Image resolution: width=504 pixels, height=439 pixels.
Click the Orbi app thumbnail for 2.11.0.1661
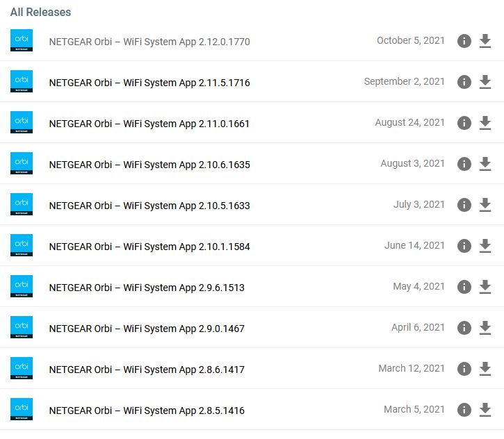point(22,122)
